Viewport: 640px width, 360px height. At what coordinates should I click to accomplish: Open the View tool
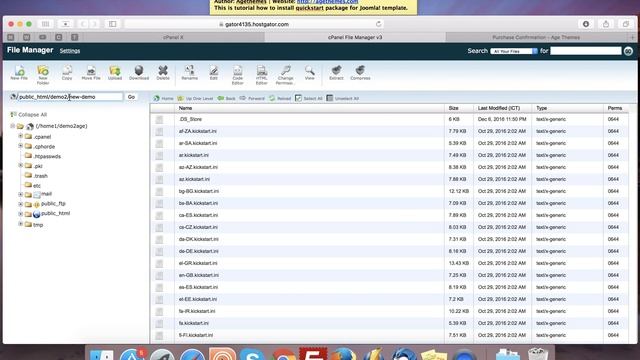(309, 73)
